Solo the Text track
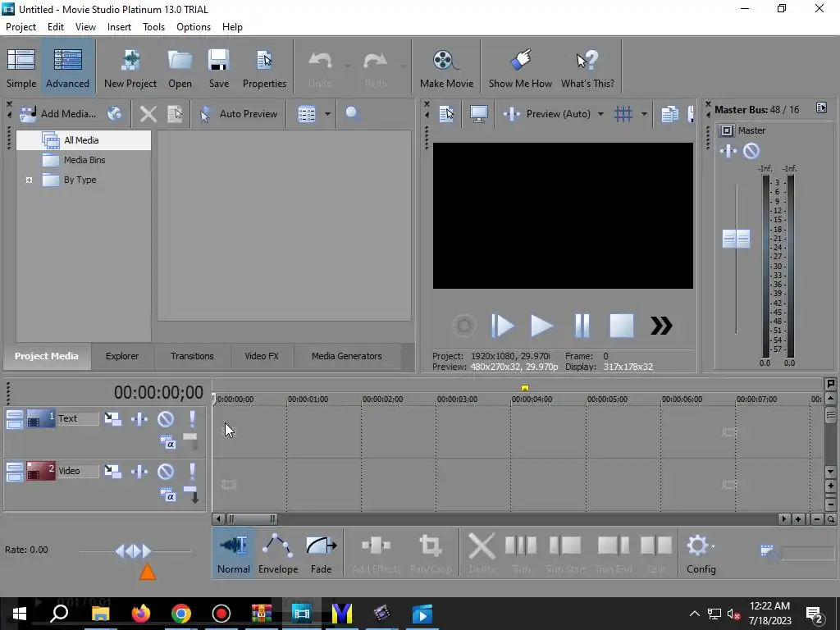Screen dimensions: 840x630 tap(192, 419)
